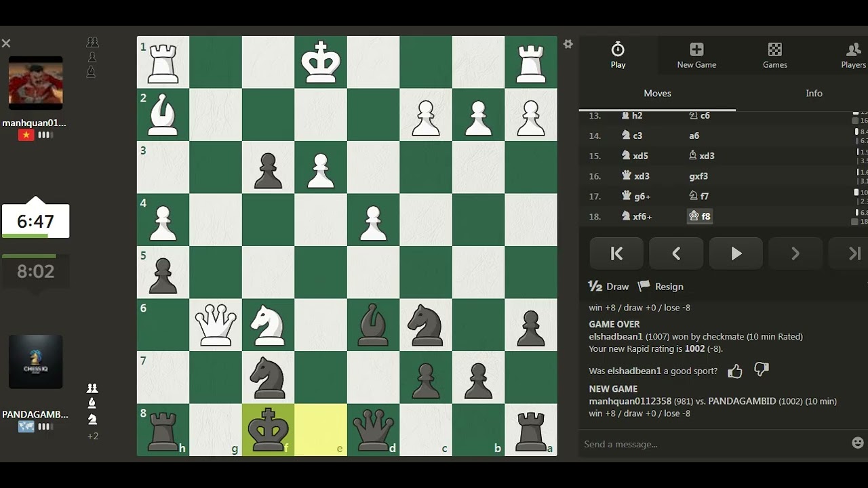Select the white bishop on h2
Screen dimensions: 868x488
(x=163, y=115)
